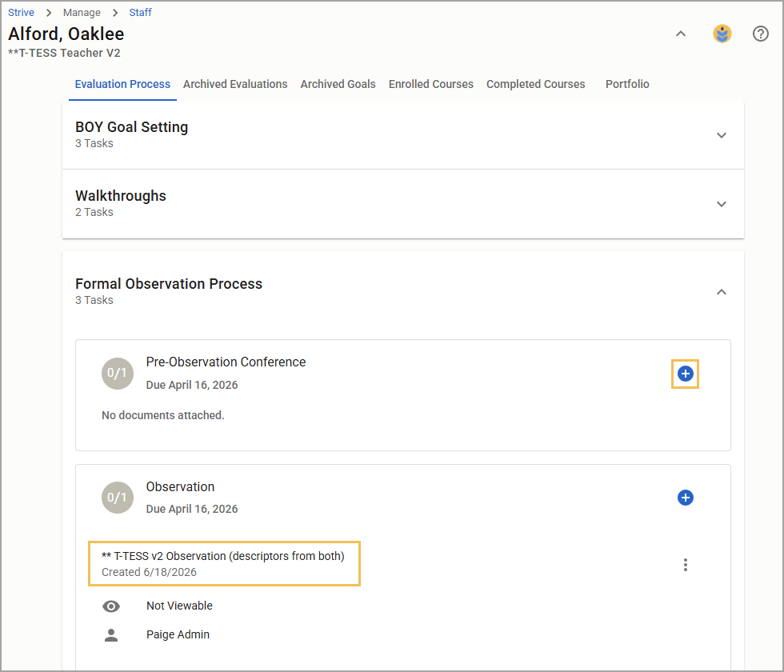Viewport: 784px width, 672px height.
Task: Click the Observation task title
Action: (180, 486)
